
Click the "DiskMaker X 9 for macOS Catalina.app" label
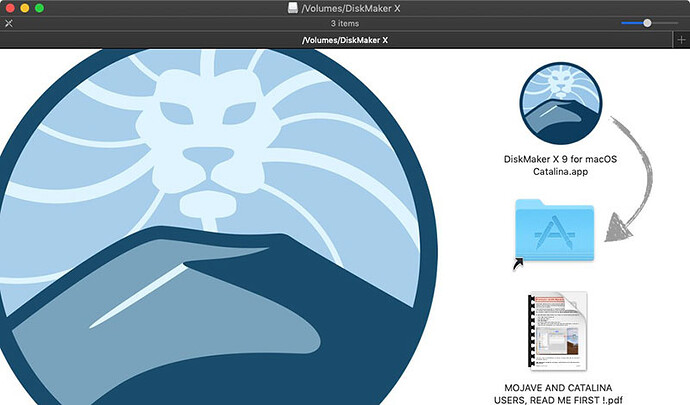pyautogui.click(x=559, y=165)
